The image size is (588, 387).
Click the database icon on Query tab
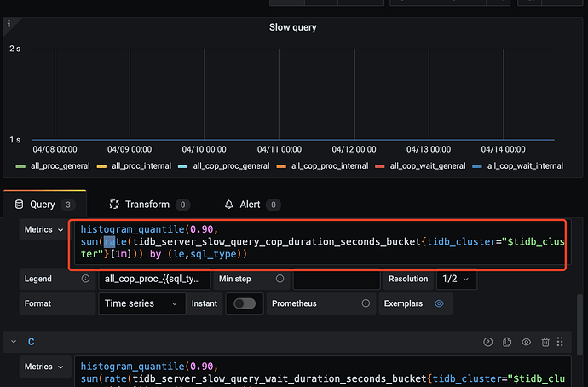coord(19,205)
